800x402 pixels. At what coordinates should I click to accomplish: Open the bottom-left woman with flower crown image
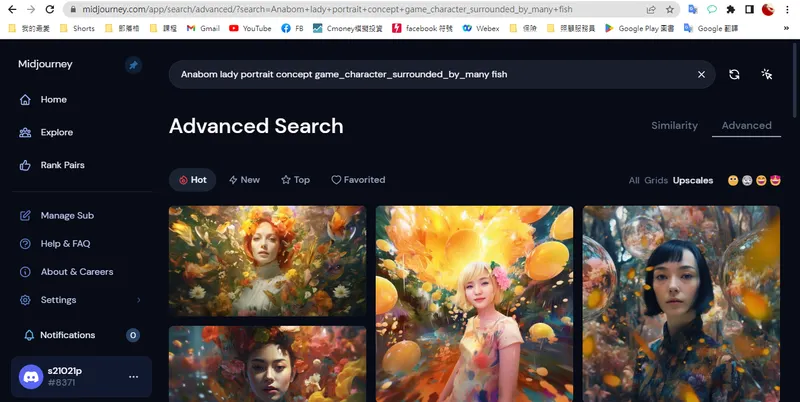point(267,364)
